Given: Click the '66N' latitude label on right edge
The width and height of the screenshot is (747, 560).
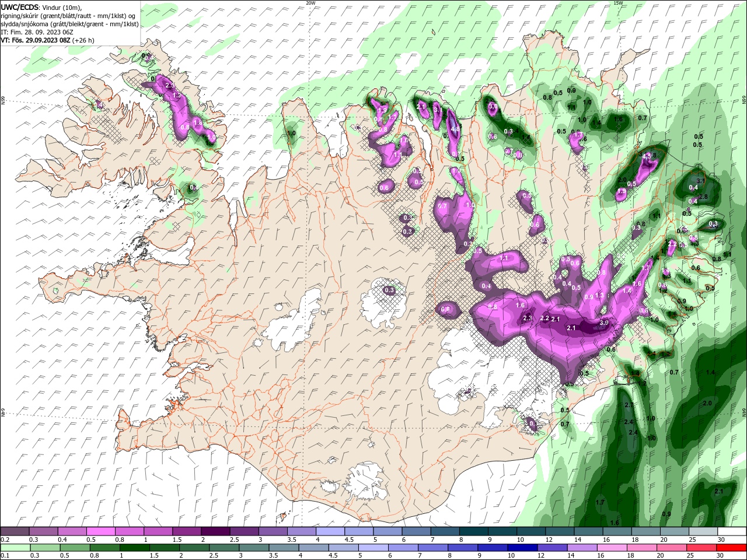Looking at the screenshot, I should point(744,101).
